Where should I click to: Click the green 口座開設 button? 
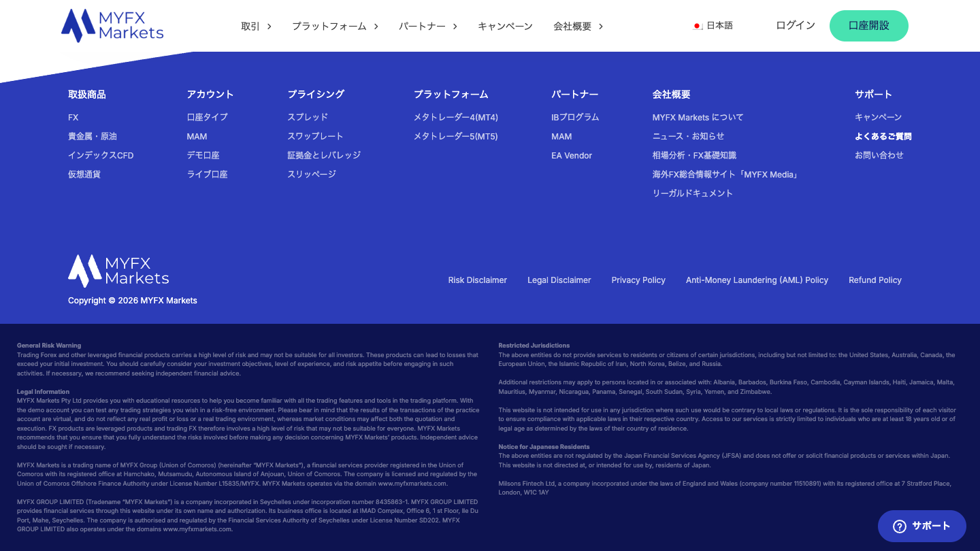(x=869, y=26)
